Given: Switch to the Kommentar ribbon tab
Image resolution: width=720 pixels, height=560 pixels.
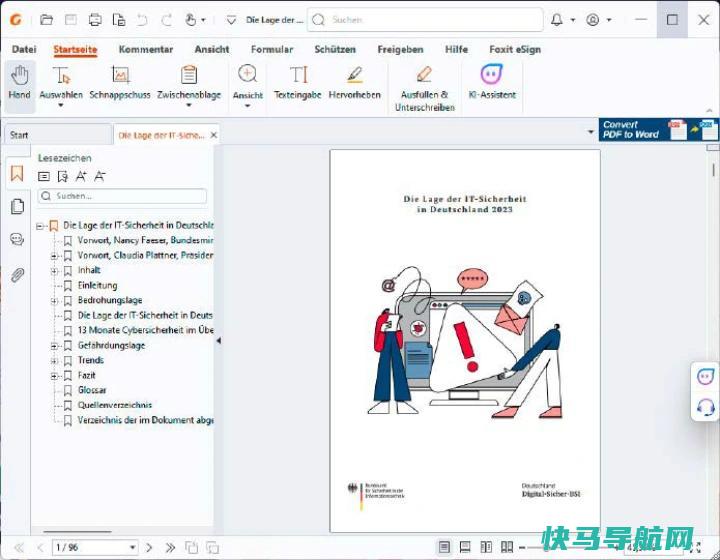Looking at the screenshot, I should click(x=146, y=49).
